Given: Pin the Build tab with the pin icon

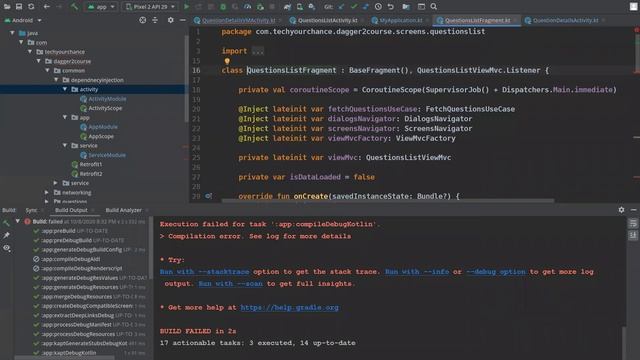Looking at the screenshot, I should coord(7,235).
